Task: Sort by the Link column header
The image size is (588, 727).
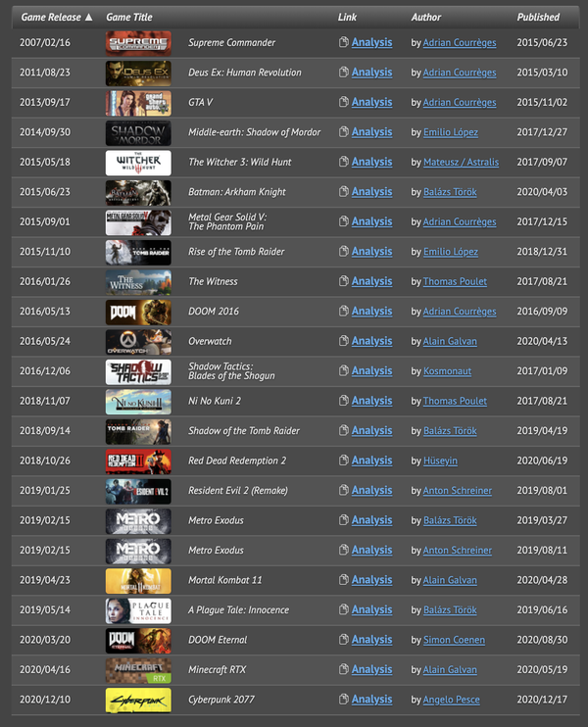Action: 347,18
